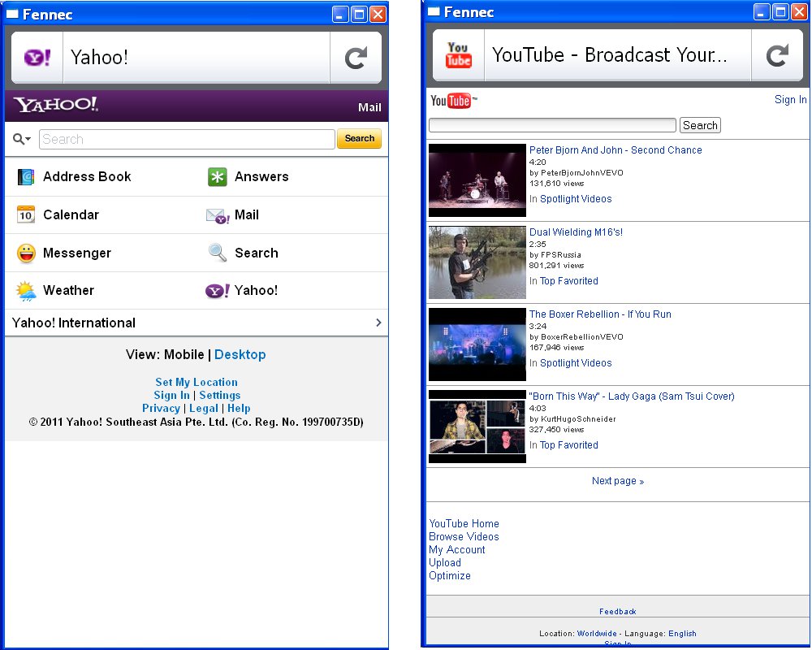Click the Messenger label

[77, 253]
